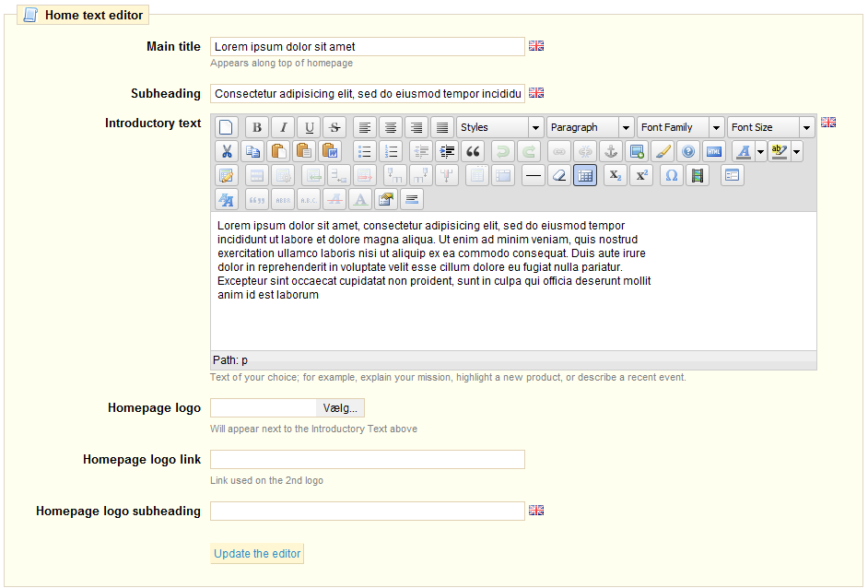Insert a horizontal rule line

[533, 175]
